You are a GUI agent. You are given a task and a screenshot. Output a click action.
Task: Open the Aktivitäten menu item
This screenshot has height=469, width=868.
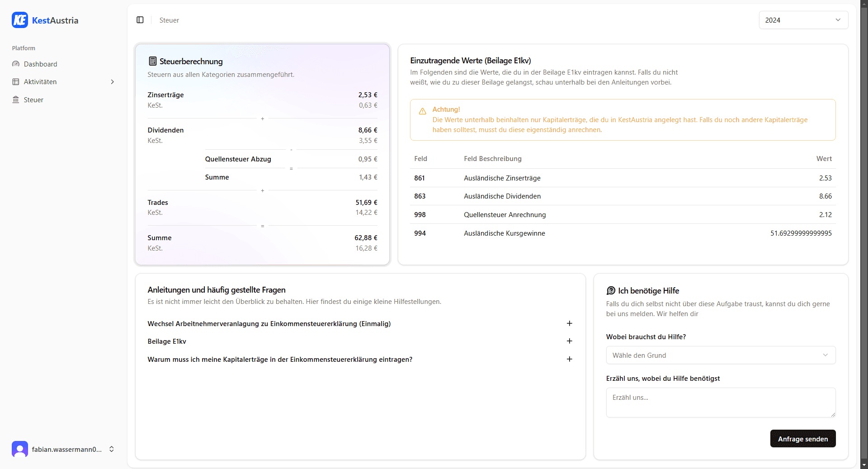pos(63,82)
